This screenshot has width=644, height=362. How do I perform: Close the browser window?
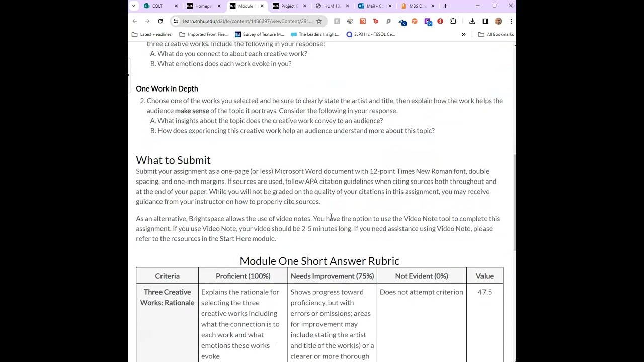(x=511, y=6)
